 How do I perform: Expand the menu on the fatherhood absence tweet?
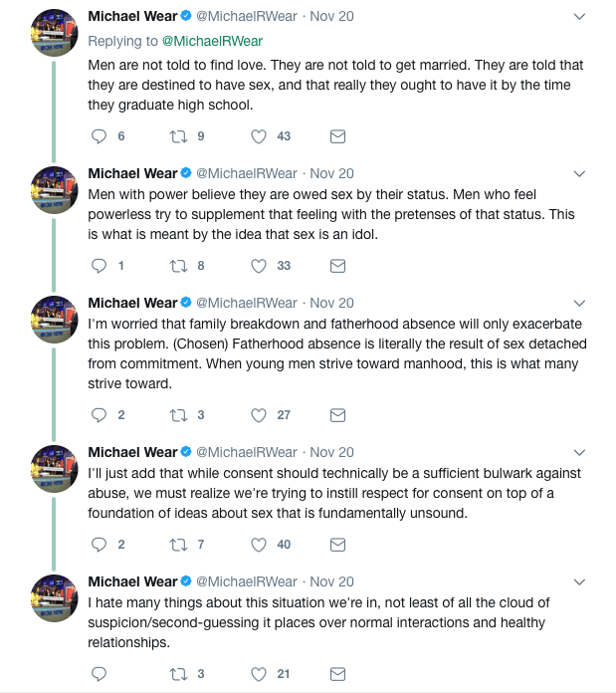(x=582, y=304)
